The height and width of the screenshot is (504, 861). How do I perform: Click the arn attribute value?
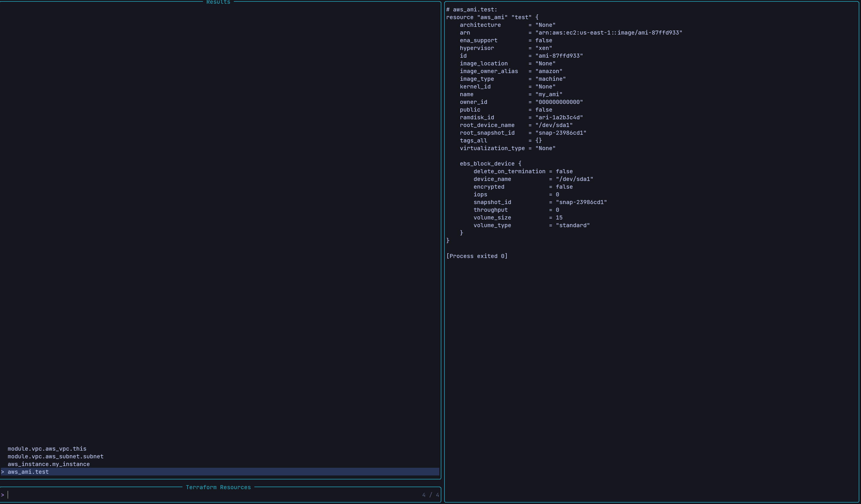[x=609, y=33]
